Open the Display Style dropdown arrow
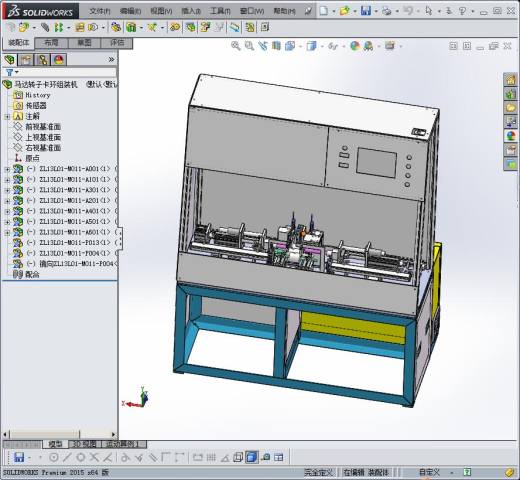This screenshot has width=520, height=480. pyautogui.click(x=322, y=46)
